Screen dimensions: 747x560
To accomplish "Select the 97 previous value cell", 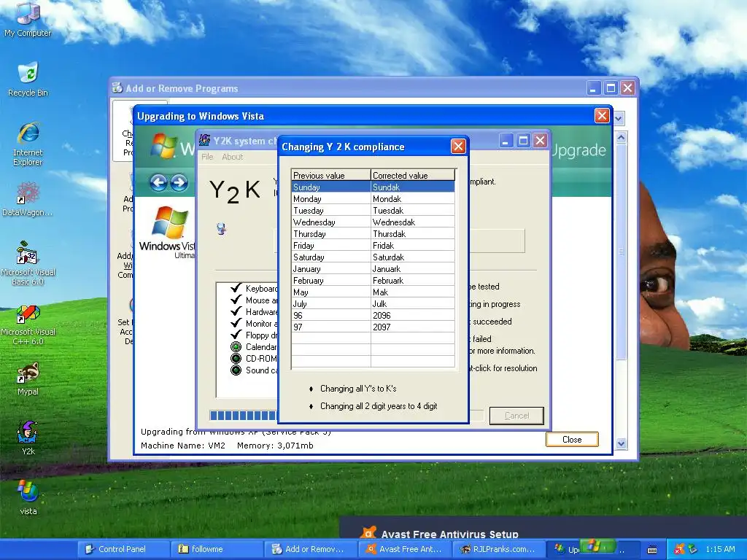I will [330, 327].
